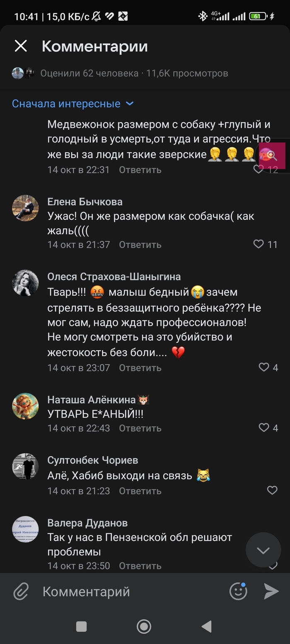Tap the paperclip attachment icon

point(21,591)
